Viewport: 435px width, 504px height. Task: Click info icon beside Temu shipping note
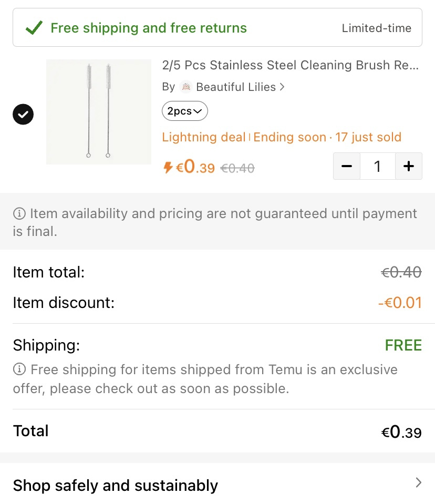19,369
